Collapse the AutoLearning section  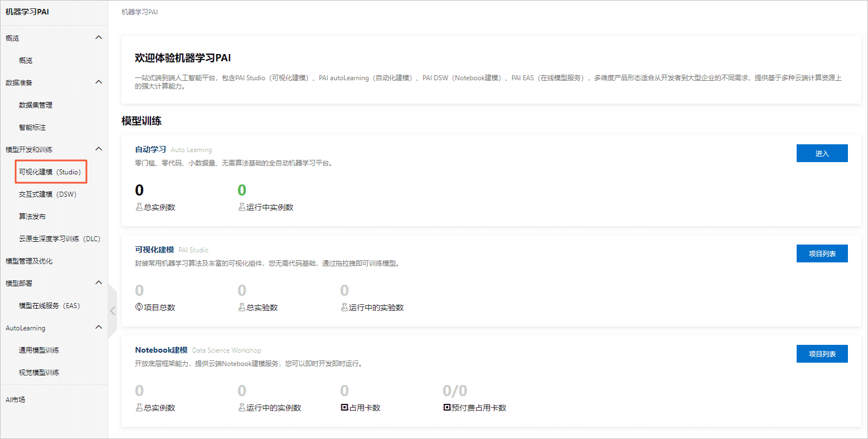click(x=99, y=328)
